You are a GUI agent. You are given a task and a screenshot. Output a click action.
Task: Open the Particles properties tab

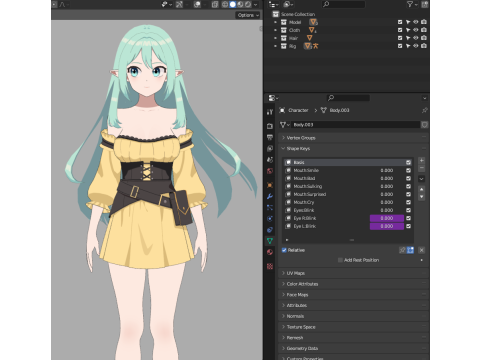pyautogui.click(x=270, y=207)
